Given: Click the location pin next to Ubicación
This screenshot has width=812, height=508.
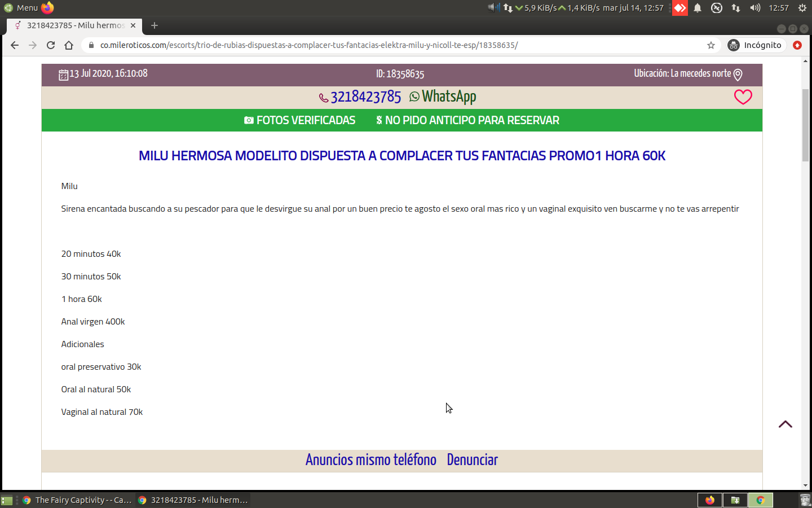Looking at the screenshot, I should click(738, 75).
